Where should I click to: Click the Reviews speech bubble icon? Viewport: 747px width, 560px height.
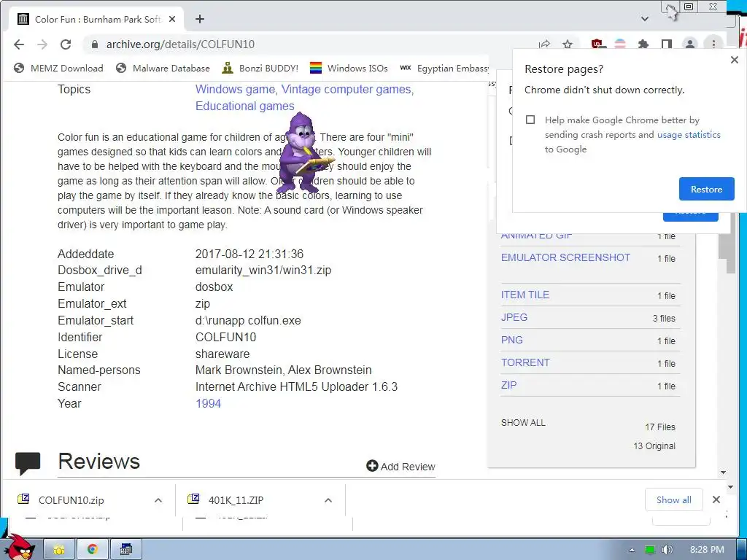(28, 463)
